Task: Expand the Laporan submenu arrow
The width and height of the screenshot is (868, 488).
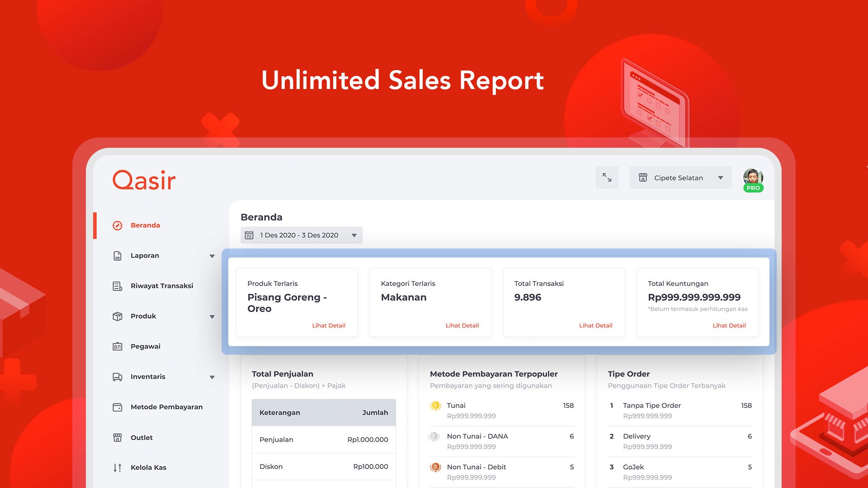Action: point(212,256)
